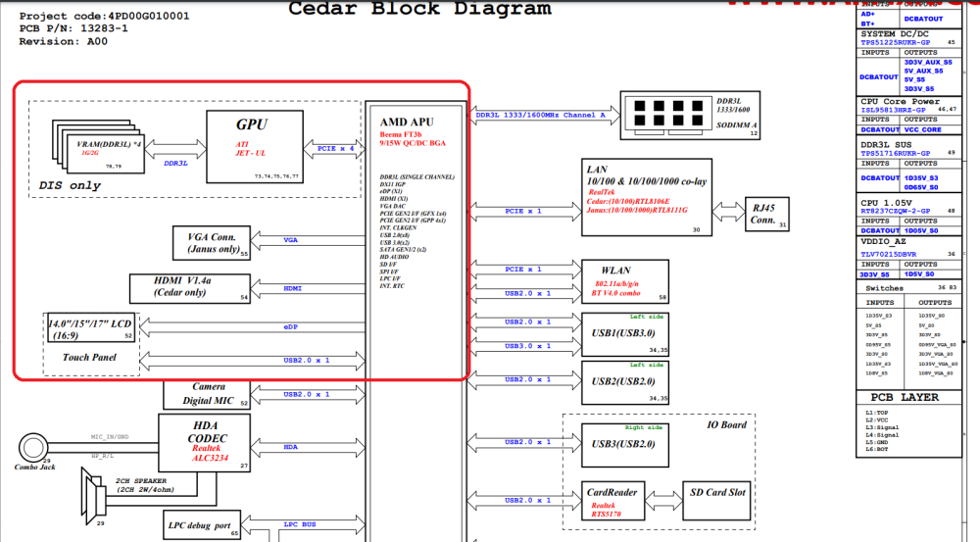Screen dimensions: 980x542
Task: Select the DDR3L 1333/1600MHz Channel A label
Action: click(541, 115)
